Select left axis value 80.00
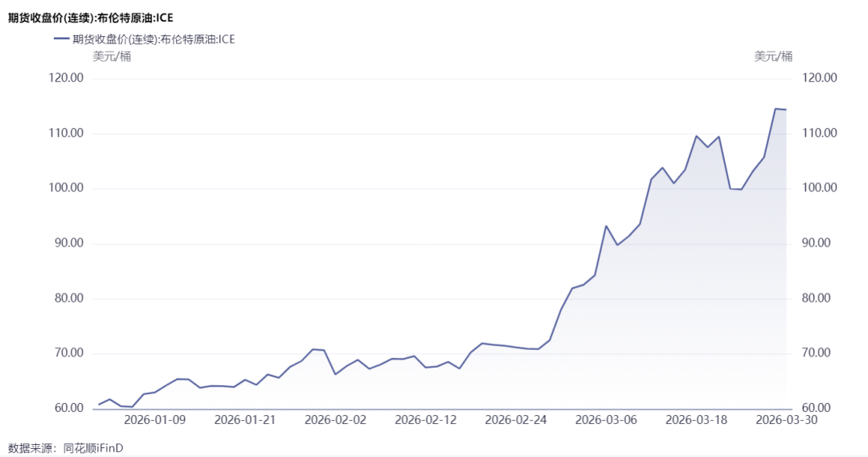 (x=68, y=298)
